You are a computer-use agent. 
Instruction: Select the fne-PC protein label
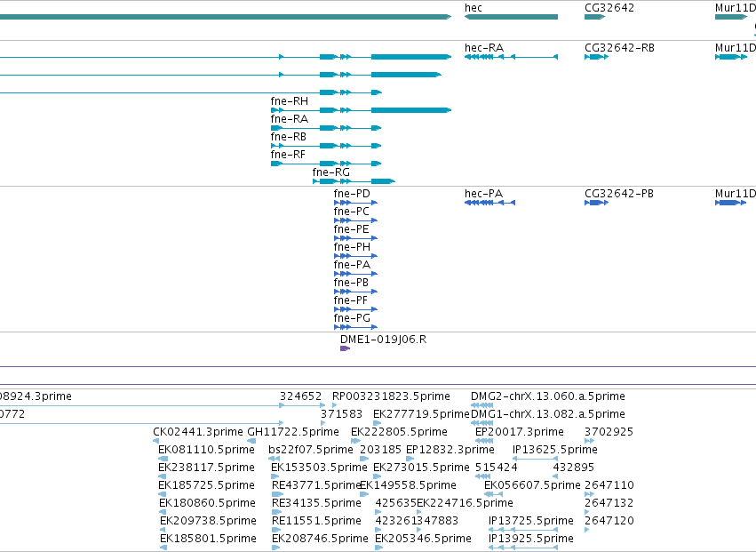pyautogui.click(x=352, y=212)
